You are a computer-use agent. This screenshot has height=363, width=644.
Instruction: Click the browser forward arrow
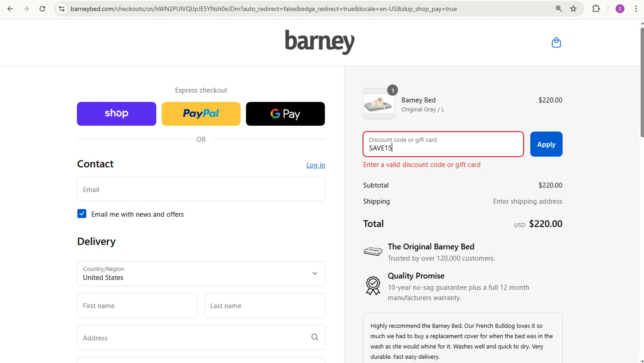(x=26, y=9)
